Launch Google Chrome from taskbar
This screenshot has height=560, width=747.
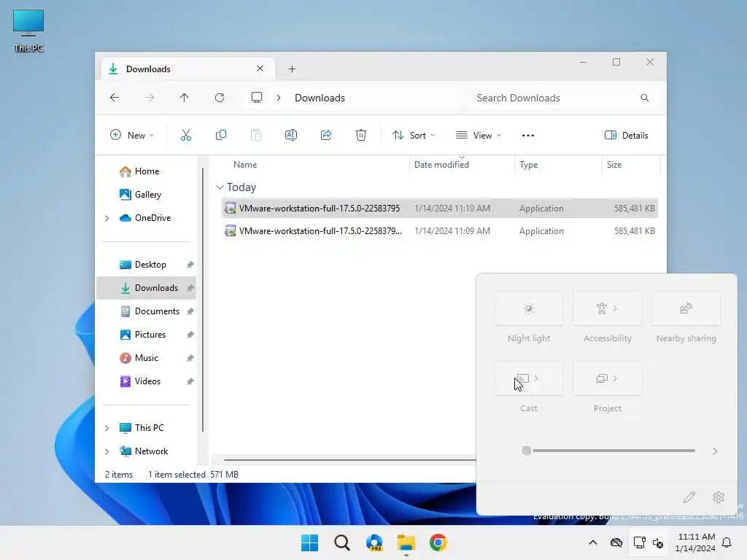pyautogui.click(x=438, y=542)
